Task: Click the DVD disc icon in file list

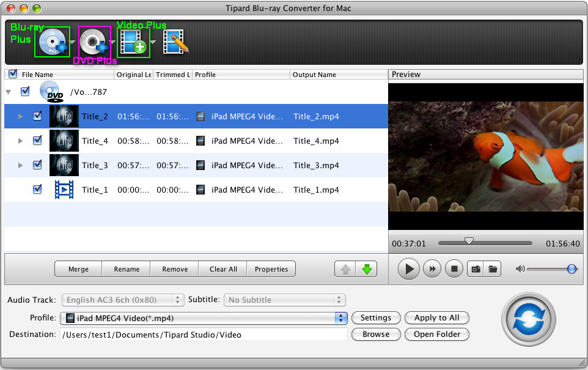Action: coord(52,92)
